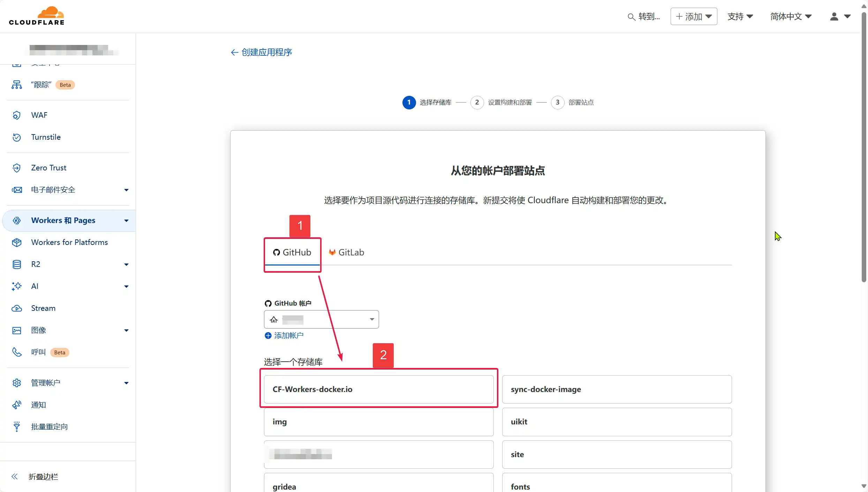Image resolution: width=868 pixels, height=492 pixels.
Task: Click the Workers for Platforms cube icon
Action: click(x=17, y=243)
